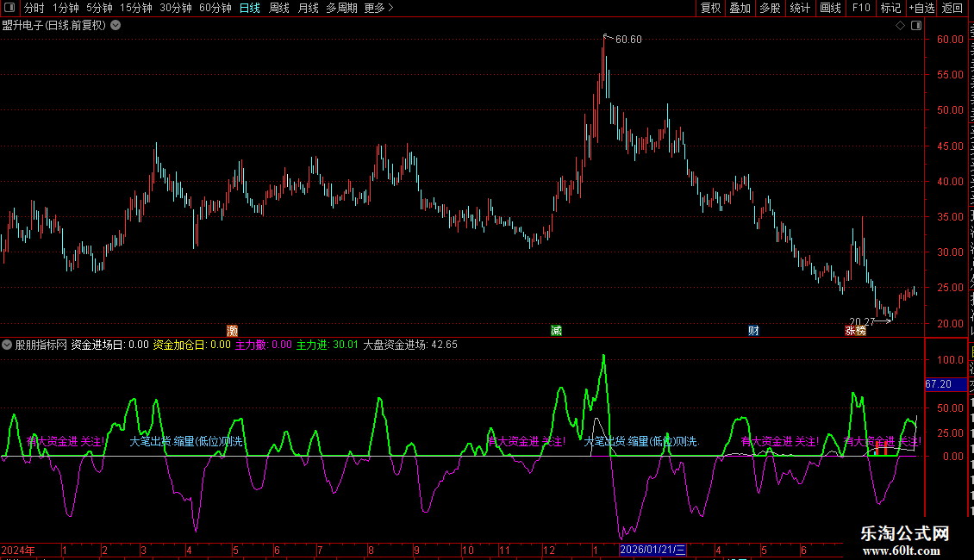
Task: Open dropdown beside 盟升电子 title
Action: click(116, 26)
